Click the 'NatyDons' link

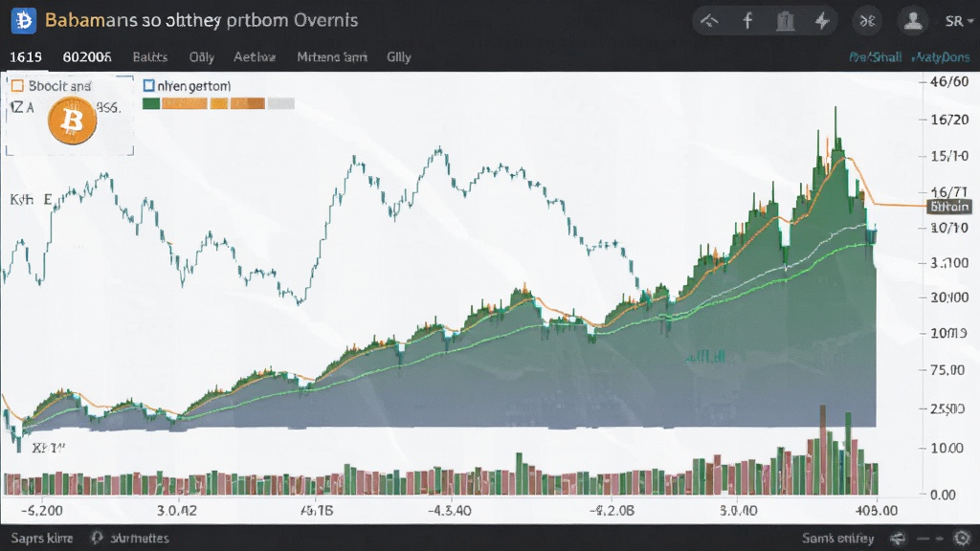coord(941,57)
